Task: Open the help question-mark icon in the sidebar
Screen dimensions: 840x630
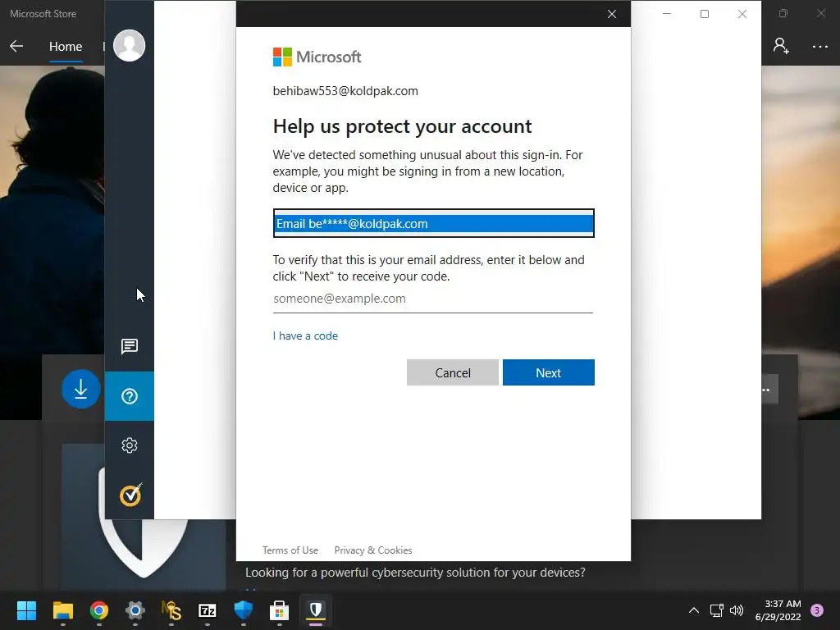Action: point(129,396)
